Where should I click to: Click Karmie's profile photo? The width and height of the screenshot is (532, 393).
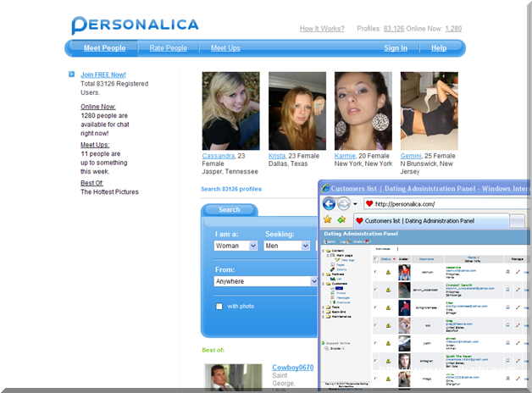(x=363, y=111)
